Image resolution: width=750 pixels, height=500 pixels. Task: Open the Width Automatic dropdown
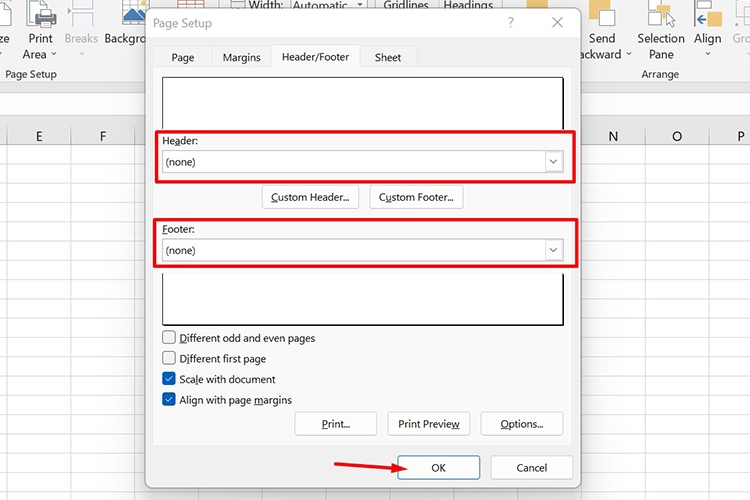(x=360, y=5)
